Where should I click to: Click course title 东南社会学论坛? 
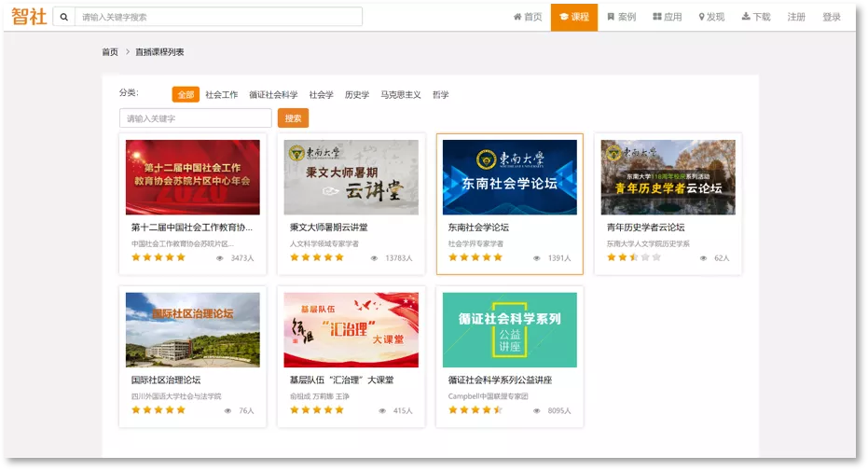[x=478, y=228]
